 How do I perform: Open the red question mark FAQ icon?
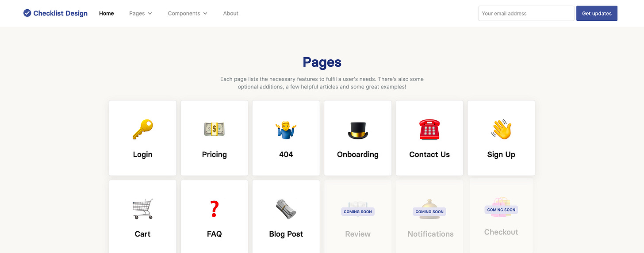click(214, 209)
